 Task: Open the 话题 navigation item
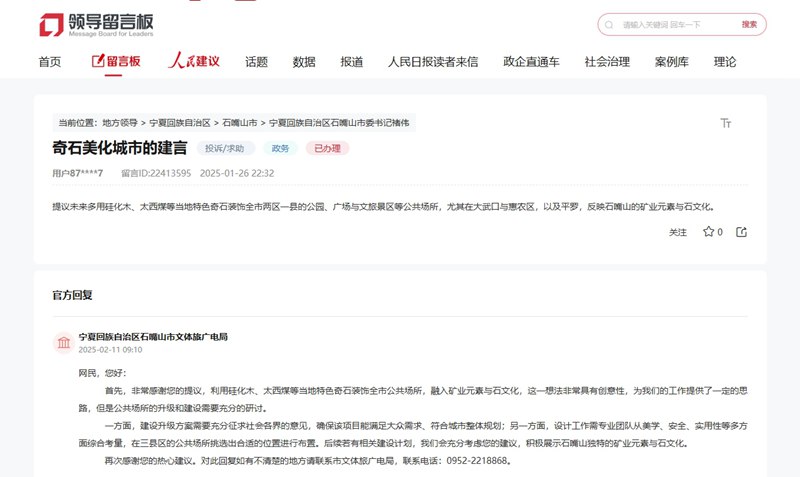tap(256, 61)
